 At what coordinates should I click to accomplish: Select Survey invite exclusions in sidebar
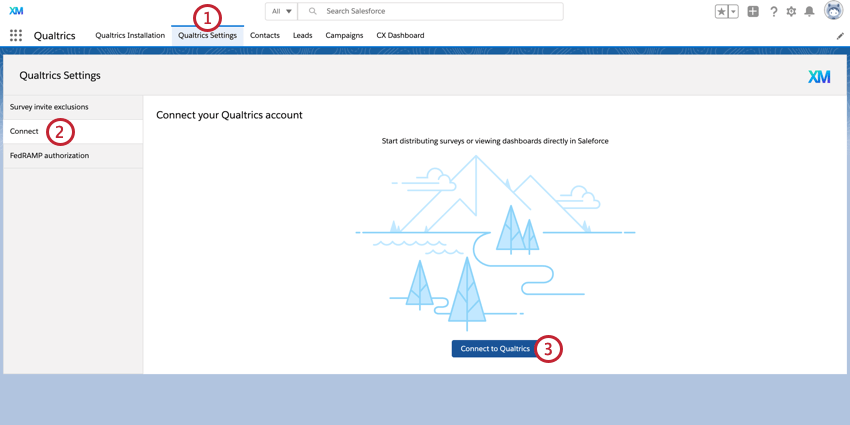click(x=73, y=107)
